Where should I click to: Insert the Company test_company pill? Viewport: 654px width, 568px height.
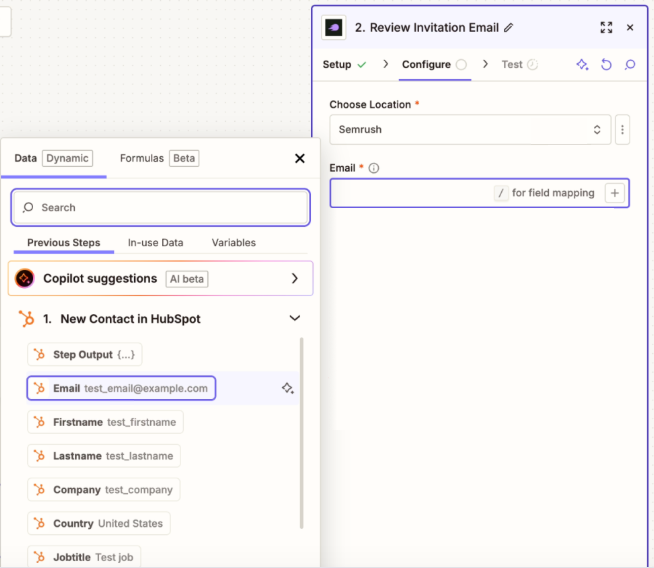[x=104, y=490]
